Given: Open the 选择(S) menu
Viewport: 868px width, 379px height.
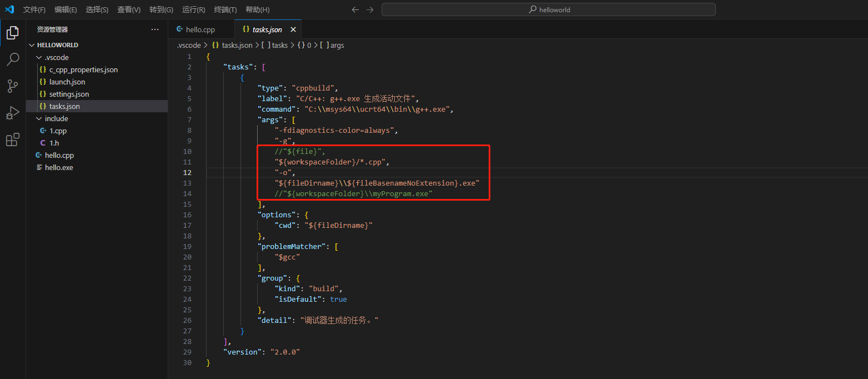Looking at the screenshot, I should [x=97, y=9].
